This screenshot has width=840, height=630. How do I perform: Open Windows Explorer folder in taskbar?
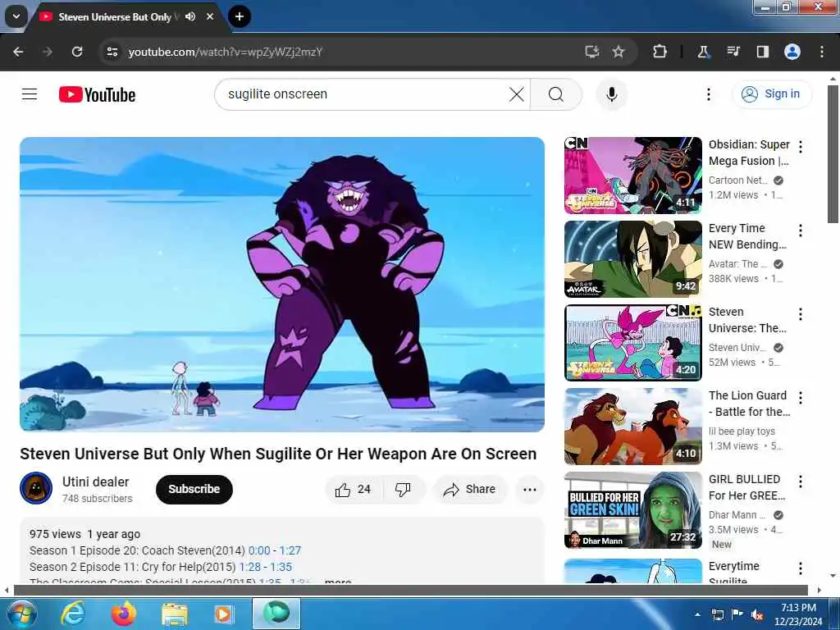[175, 614]
